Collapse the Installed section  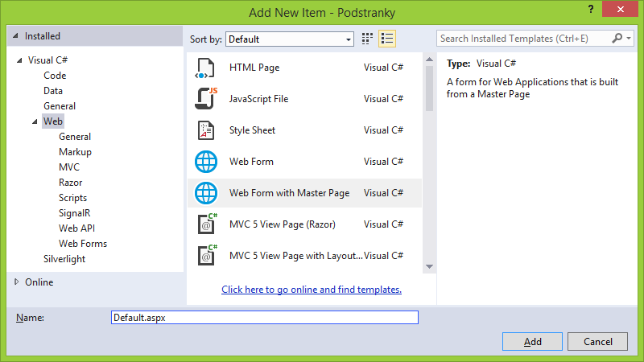[15, 36]
